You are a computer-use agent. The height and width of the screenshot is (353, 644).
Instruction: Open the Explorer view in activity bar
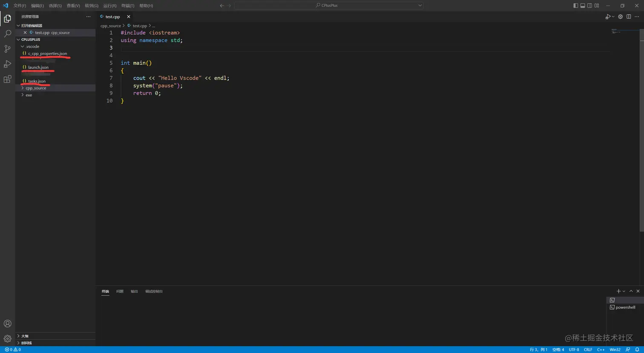tap(7, 18)
